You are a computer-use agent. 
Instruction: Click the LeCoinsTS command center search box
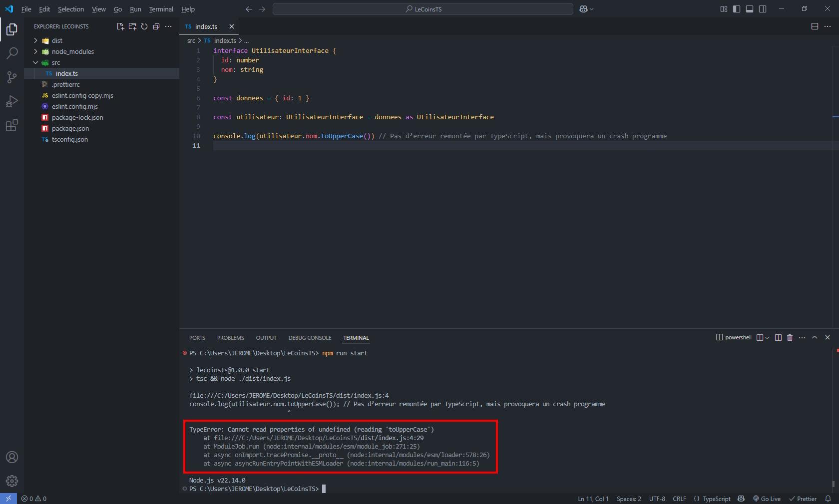pyautogui.click(x=423, y=9)
